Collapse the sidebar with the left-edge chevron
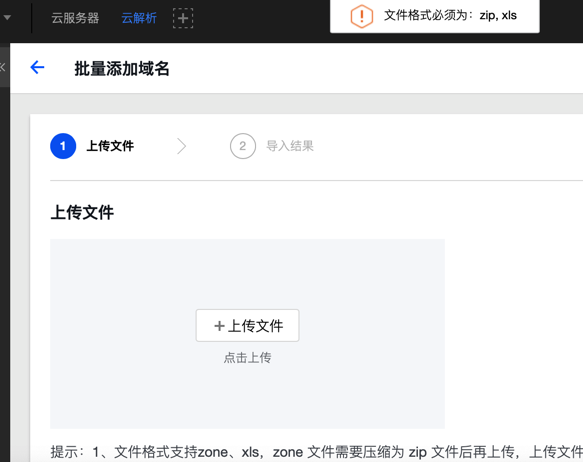Image resolution: width=583 pixels, height=462 pixels. coord(3,67)
